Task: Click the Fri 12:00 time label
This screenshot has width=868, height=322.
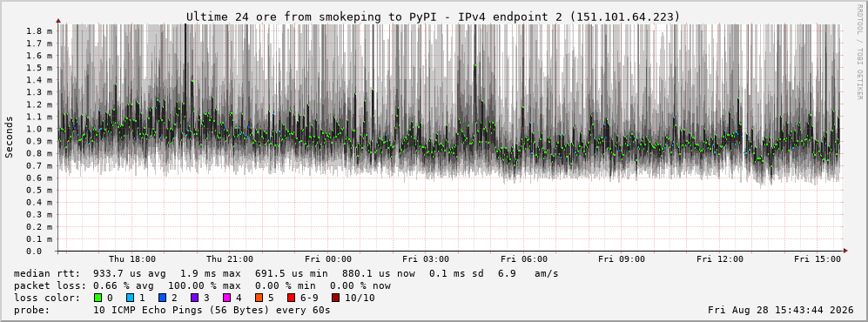Action: pos(720,259)
